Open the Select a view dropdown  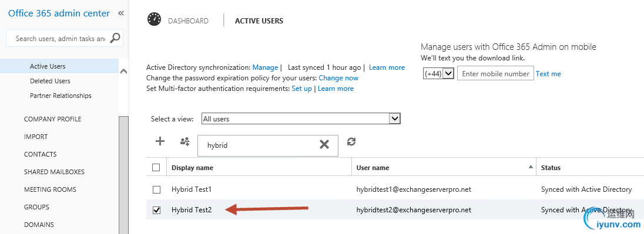[x=301, y=119]
